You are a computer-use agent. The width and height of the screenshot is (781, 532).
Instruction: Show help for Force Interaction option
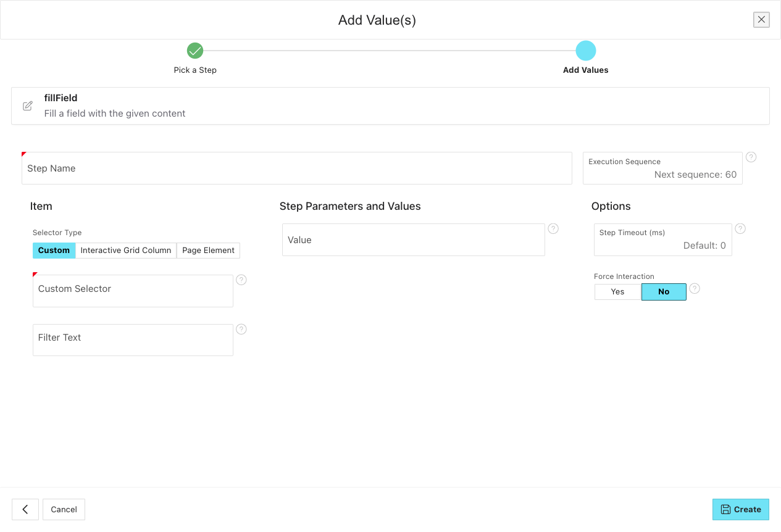click(x=695, y=288)
